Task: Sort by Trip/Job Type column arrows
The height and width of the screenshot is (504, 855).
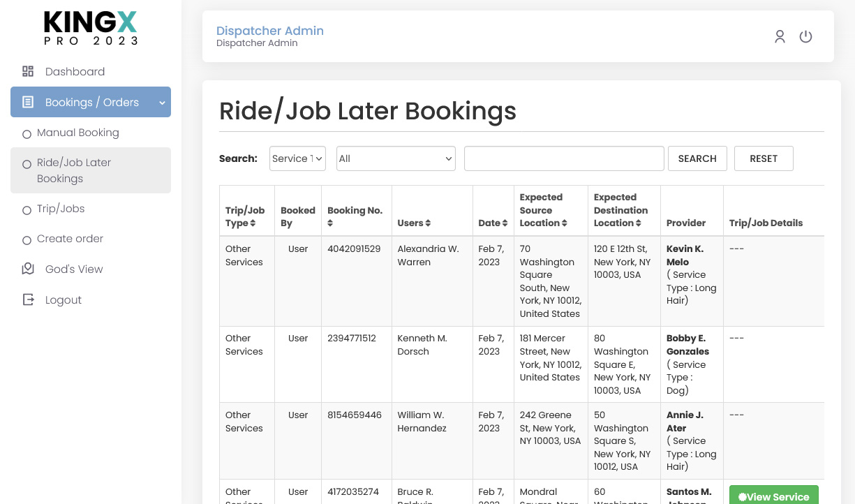Action: pyautogui.click(x=253, y=223)
